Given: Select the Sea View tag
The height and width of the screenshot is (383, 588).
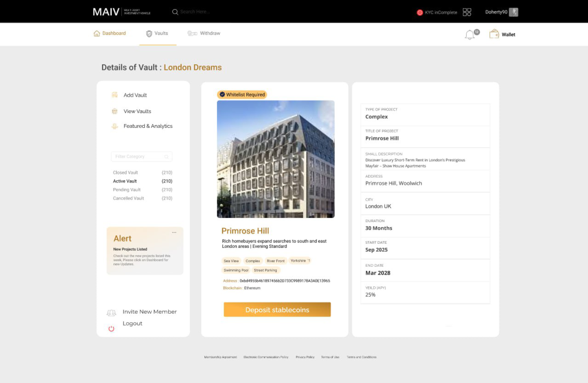Looking at the screenshot, I should [231, 261].
